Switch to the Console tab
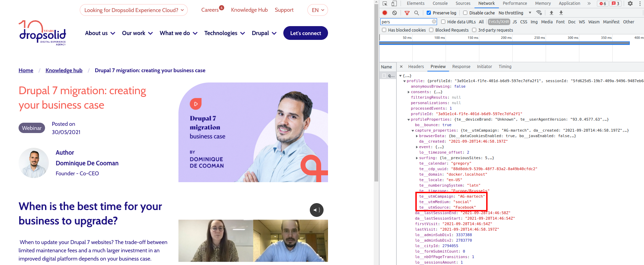 [x=440, y=3]
